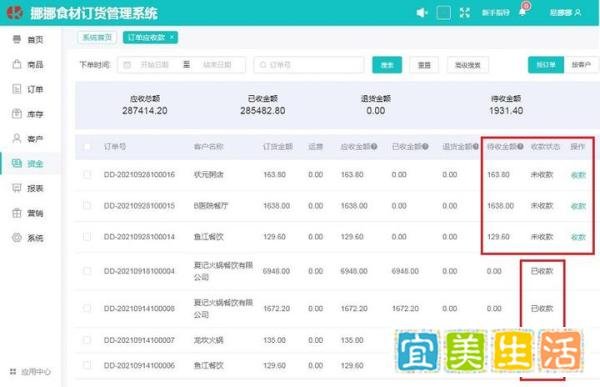Check the box for order DD-20210914100008
This screenshot has height=387, width=600.
[87, 308]
